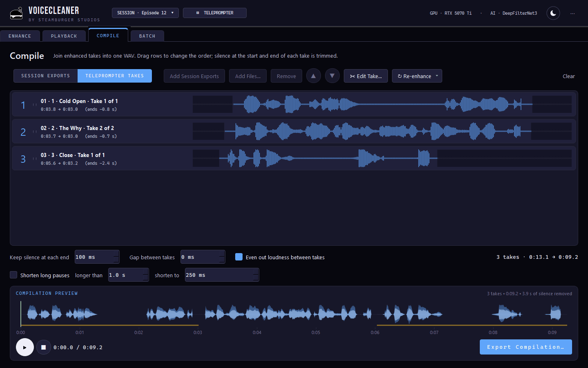Screen dimensions: 588x368
Task: Select the Cold Open Take 1 of 1 row
Action: (x=294, y=105)
